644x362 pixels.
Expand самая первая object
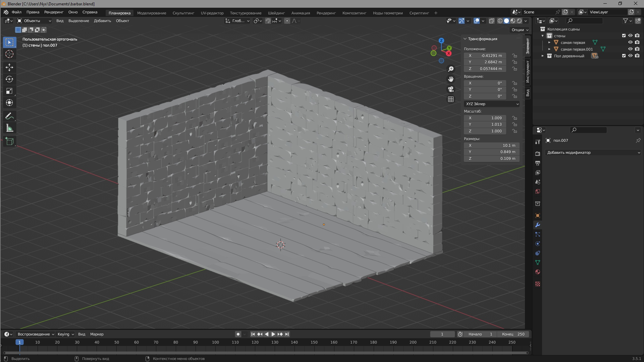[549, 43]
